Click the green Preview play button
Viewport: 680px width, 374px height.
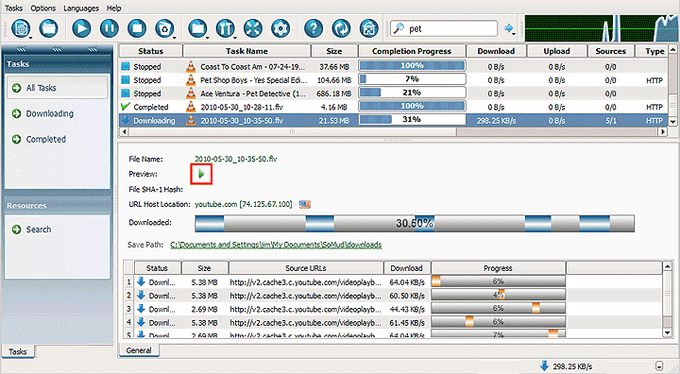tap(201, 174)
